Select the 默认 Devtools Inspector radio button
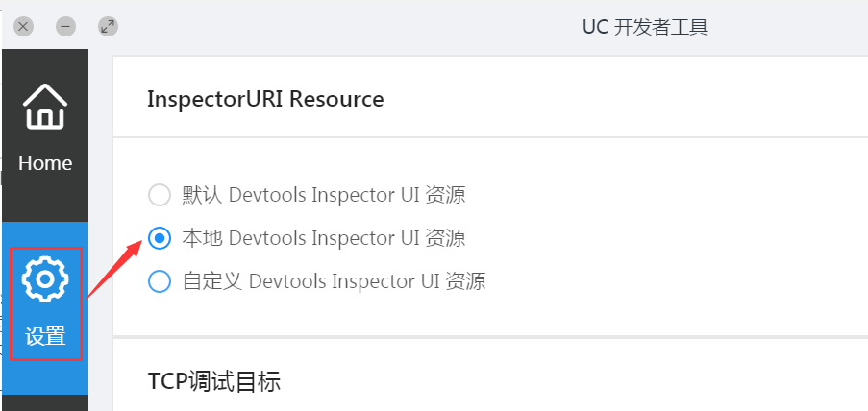 160,196
